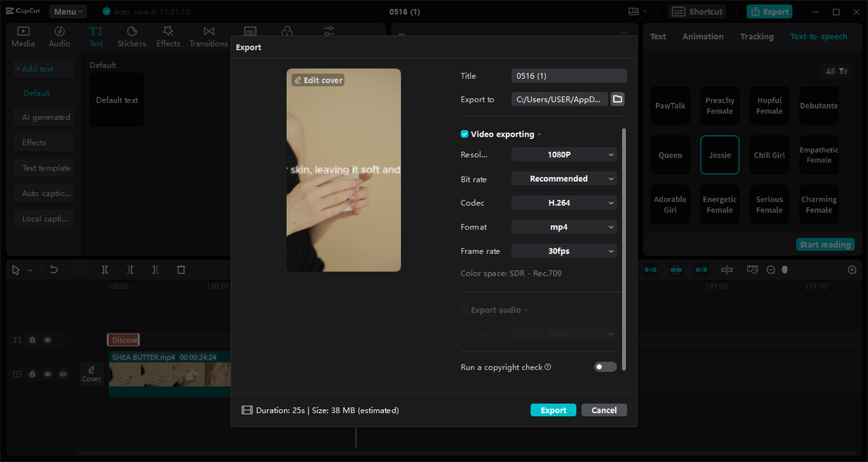Screen dimensions: 868x462
Task: Click the folder icon beside Export to path
Action: [x=617, y=100]
